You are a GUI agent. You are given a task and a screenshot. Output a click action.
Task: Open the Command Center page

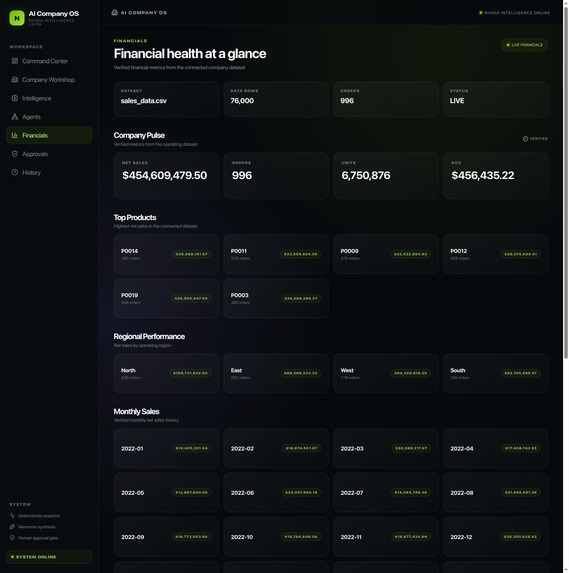click(x=49, y=61)
